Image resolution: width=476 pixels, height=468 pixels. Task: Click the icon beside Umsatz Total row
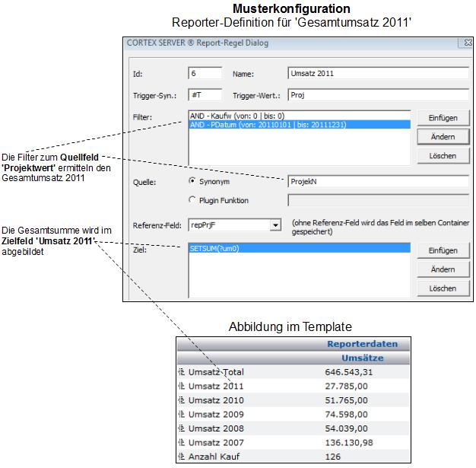pos(181,372)
